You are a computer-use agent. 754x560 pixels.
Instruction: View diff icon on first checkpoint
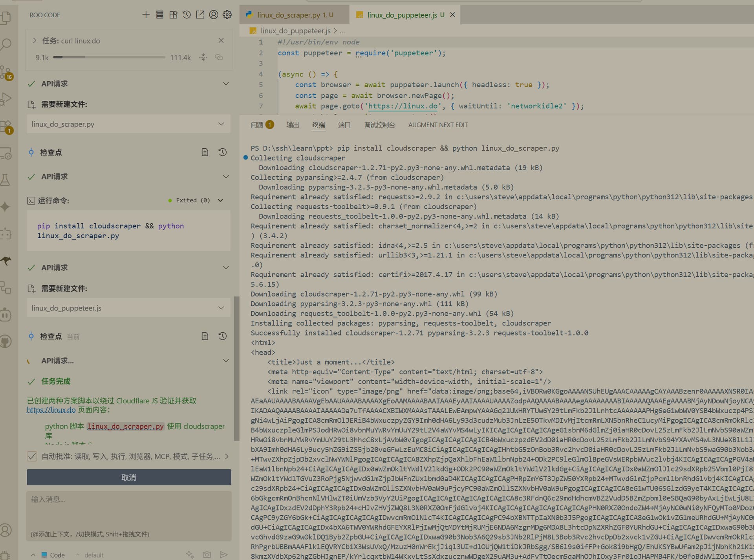205,152
